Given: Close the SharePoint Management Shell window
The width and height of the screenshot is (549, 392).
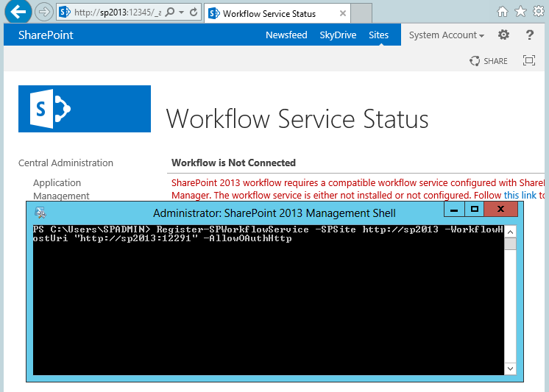Looking at the screenshot, I should tap(500, 209).
